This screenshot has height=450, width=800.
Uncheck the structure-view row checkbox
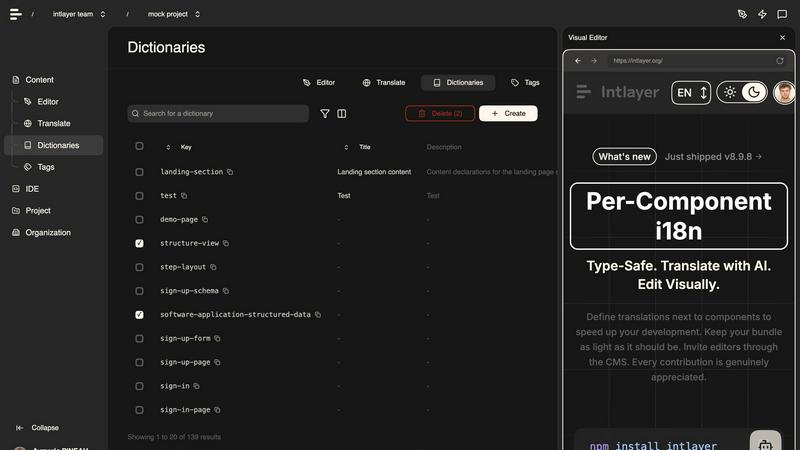139,243
